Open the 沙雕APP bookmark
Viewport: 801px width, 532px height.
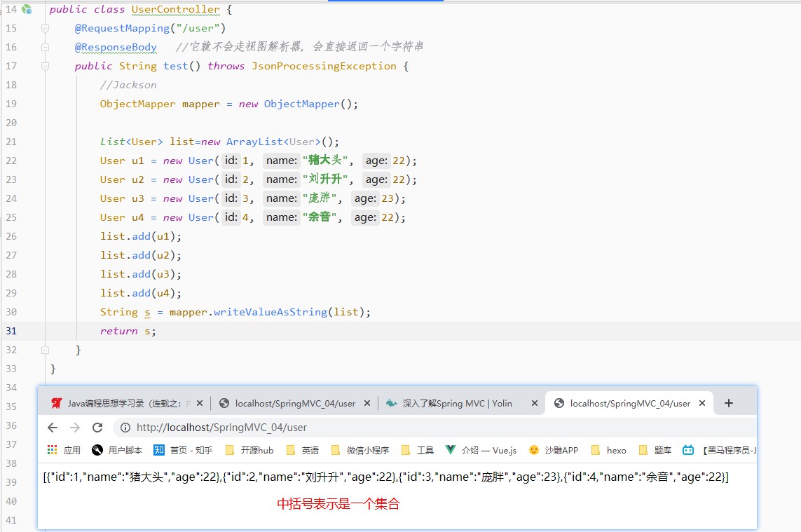(554, 450)
